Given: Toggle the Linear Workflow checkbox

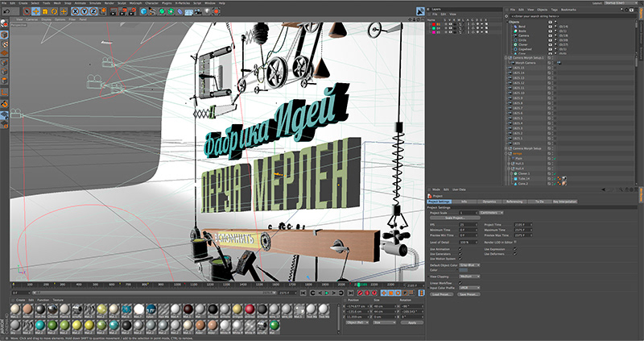Looking at the screenshot, I should tap(460, 283).
